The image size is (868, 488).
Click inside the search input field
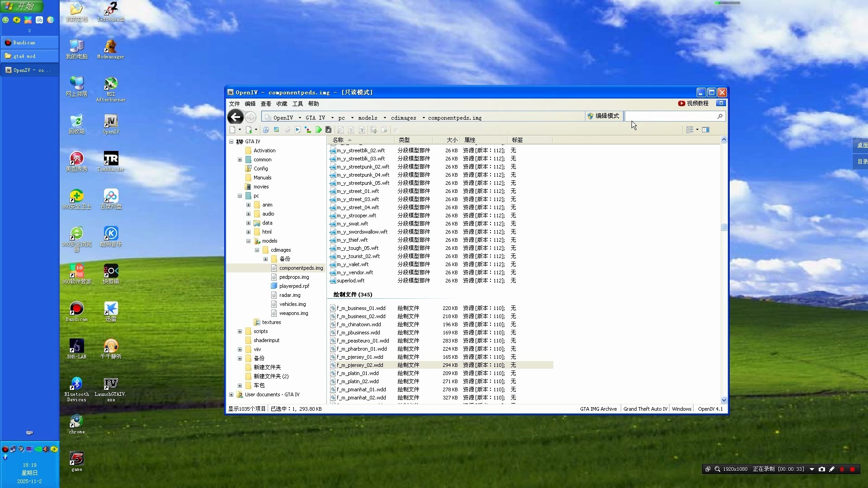(670, 117)
